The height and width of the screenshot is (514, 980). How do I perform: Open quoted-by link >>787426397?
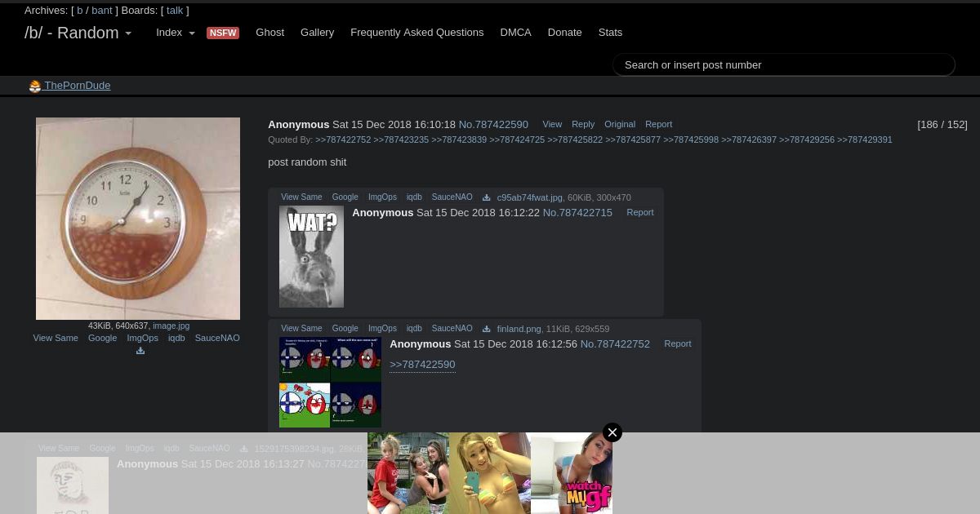pyautogui.click(x=749, y=140)
